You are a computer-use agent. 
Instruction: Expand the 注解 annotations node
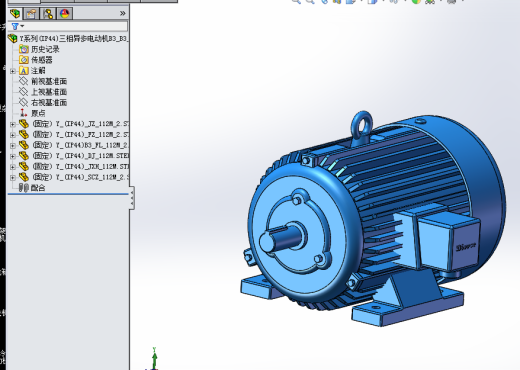(x=13, y=71)
